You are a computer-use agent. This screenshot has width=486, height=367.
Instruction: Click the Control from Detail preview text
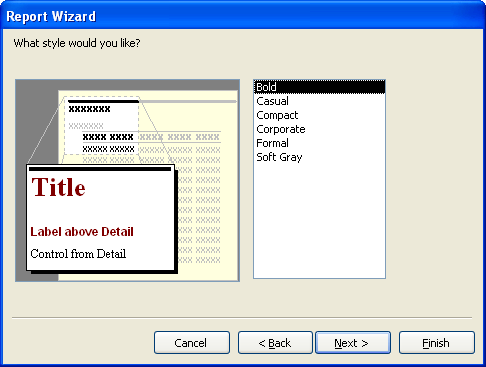[78, 254]
